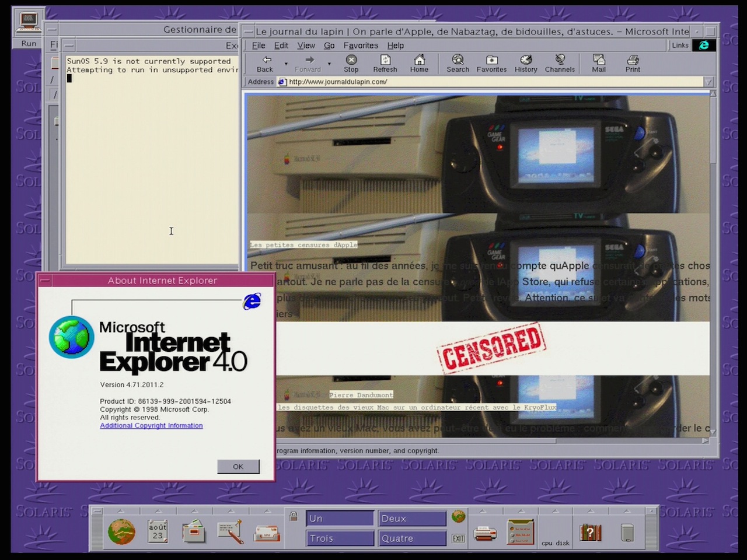Open the Favorites toolbar button

491,64
